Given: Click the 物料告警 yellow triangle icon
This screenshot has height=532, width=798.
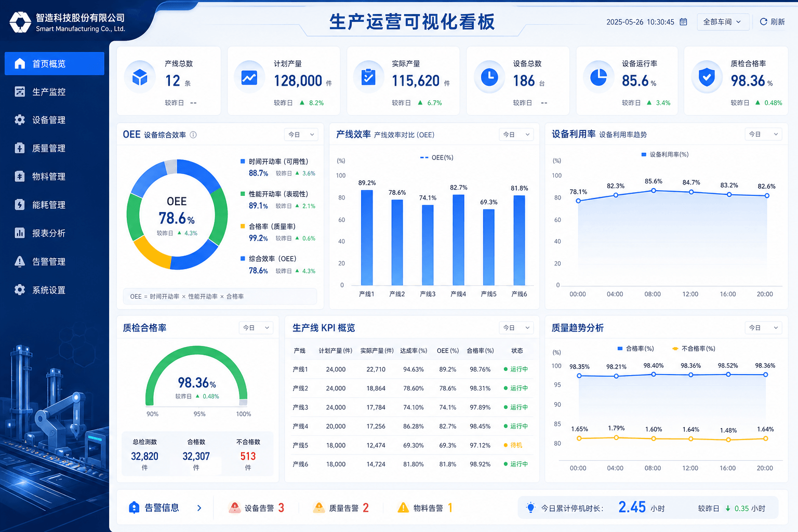Looking at the screenshot, I should coord(403,508).
